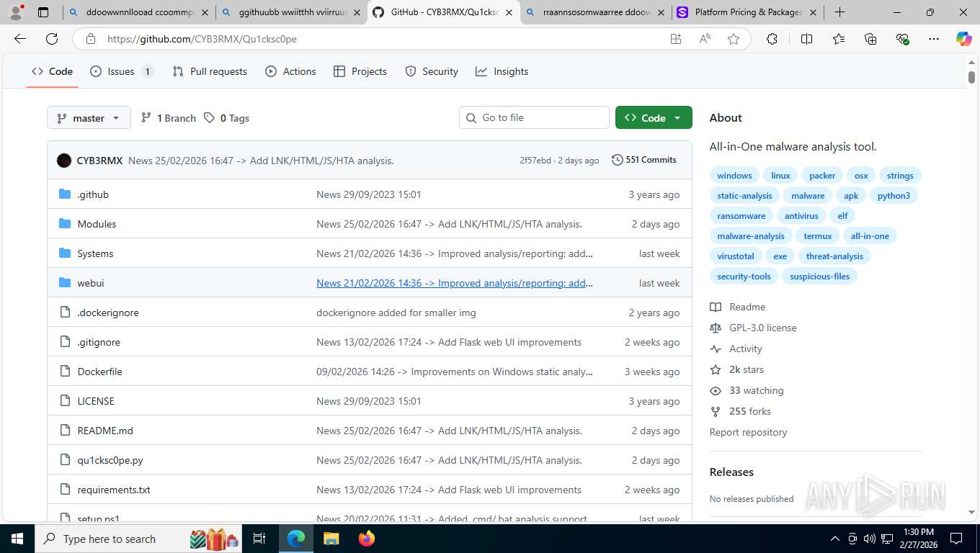Open the Code repository tab

(52, 71)
